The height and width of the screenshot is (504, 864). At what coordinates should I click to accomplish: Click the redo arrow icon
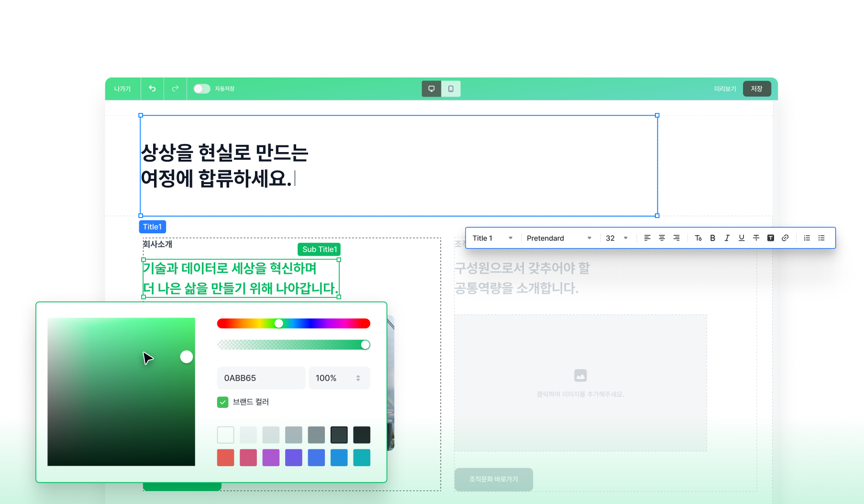click(x=175, y=88)
